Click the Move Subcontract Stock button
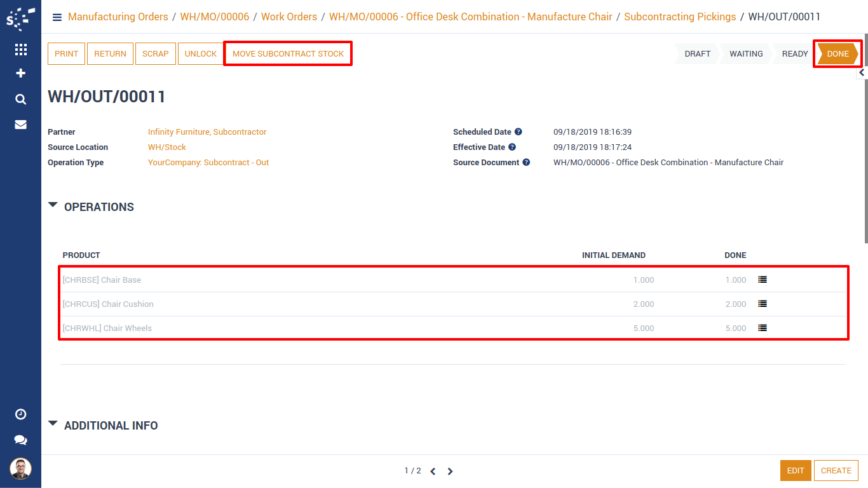Screen dimensions: 868x488 [x=288, y=54]
